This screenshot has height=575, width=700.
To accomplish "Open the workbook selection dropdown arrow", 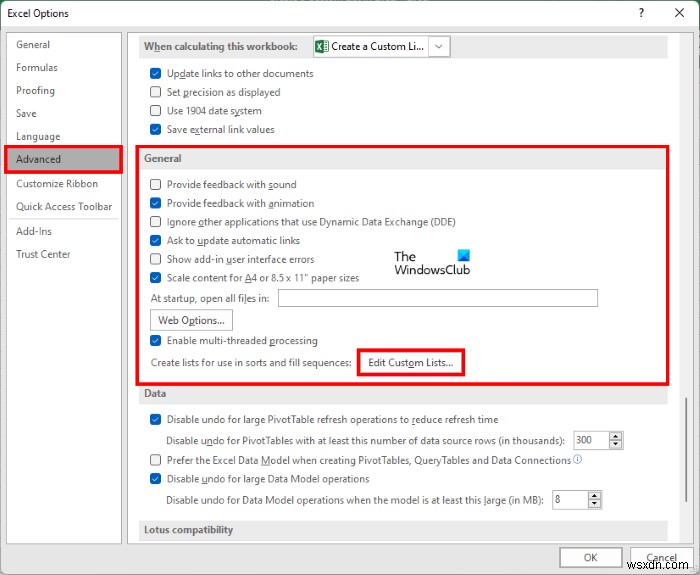I will 439,46.
